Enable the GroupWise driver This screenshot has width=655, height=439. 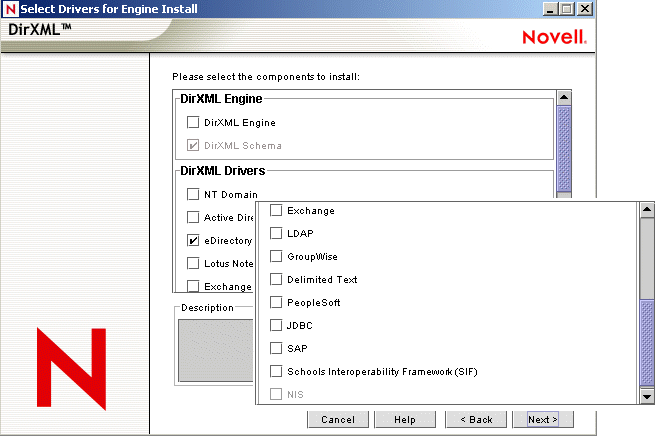point(276,256)
